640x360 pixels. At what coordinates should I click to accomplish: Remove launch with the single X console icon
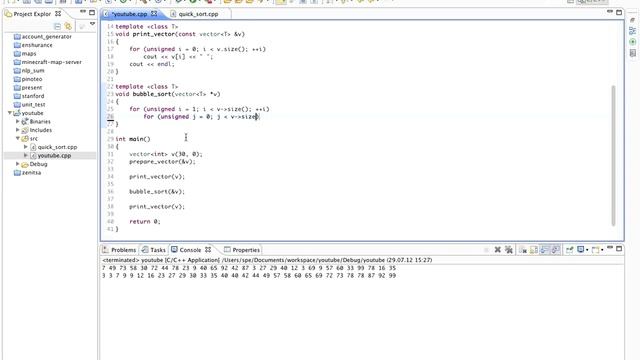click(498, 250)
